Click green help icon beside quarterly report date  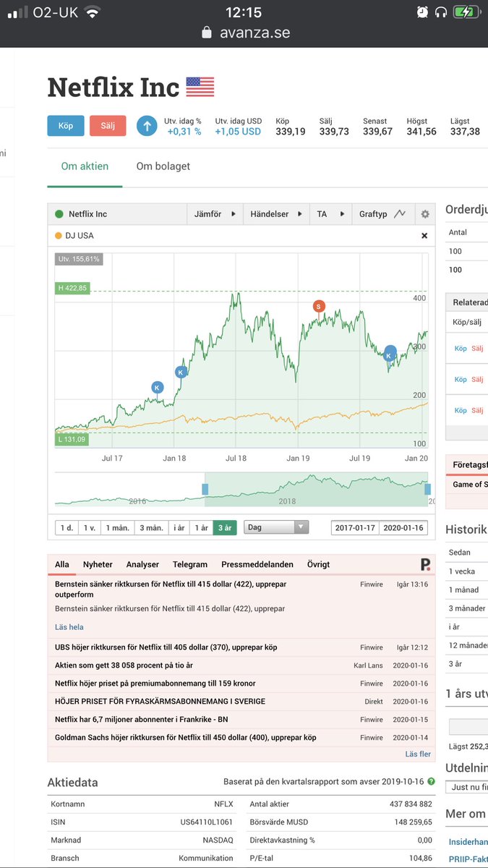(x=431, y=782)
